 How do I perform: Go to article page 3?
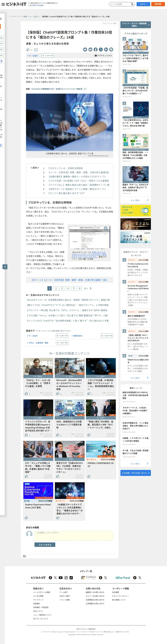pos(62,288)
